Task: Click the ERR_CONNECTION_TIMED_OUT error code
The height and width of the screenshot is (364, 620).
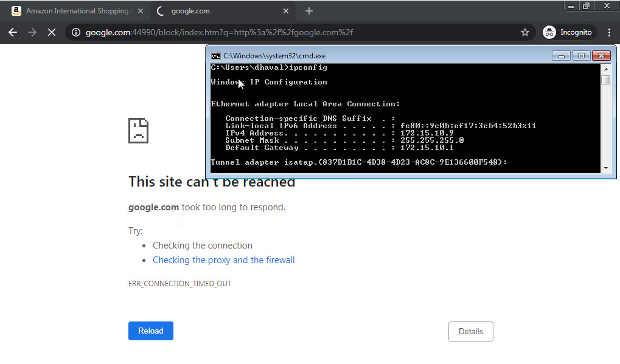Action: 180,283
